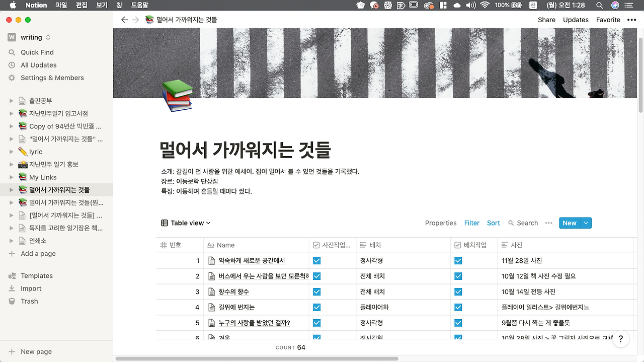Expand 멀어서 가까워지는 것들 in sidebar
Image resolution: width=644 pixels, height=362 pixels.
click(x=12, y=189)
